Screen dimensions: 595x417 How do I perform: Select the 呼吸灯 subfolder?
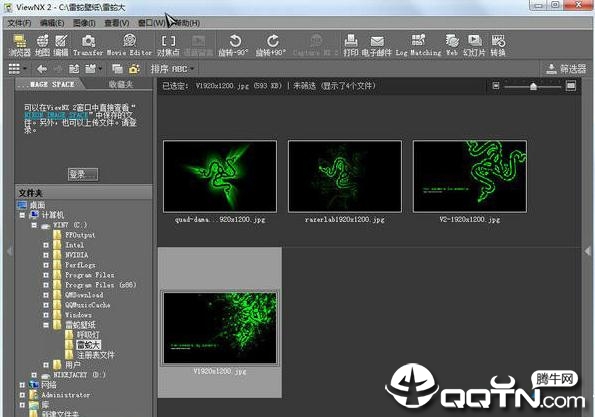pyautogui.click(x=83, y=335)
